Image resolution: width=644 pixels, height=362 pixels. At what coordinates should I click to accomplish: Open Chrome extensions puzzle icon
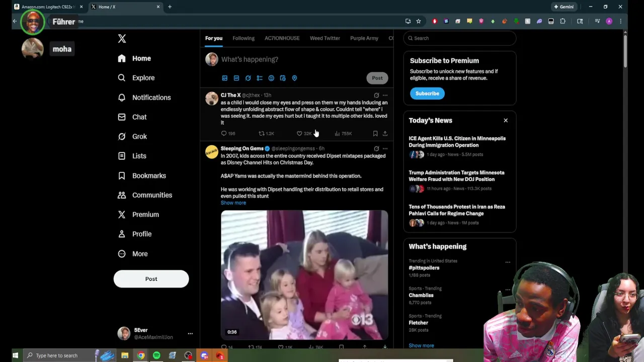pos(563,21)
